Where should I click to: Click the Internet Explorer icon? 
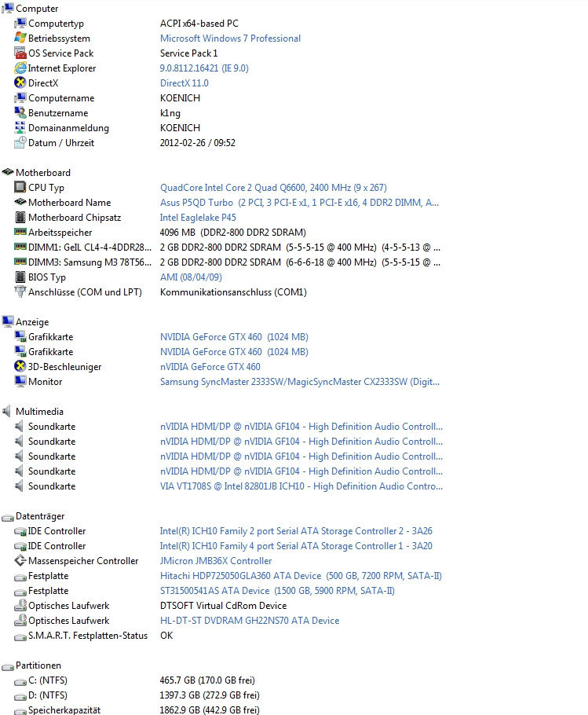pyautogui.click(x=20, y=68)
